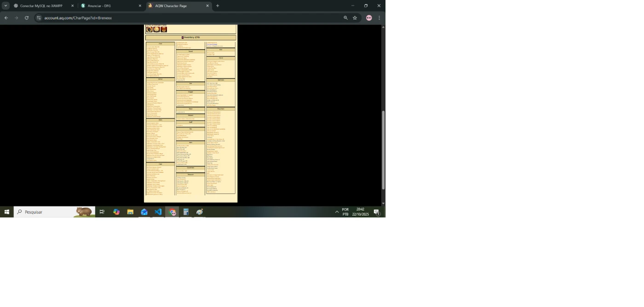Collapse the Inventory (216) section
The width and height of the screenshot is (644, 307).
click(183, 38)
